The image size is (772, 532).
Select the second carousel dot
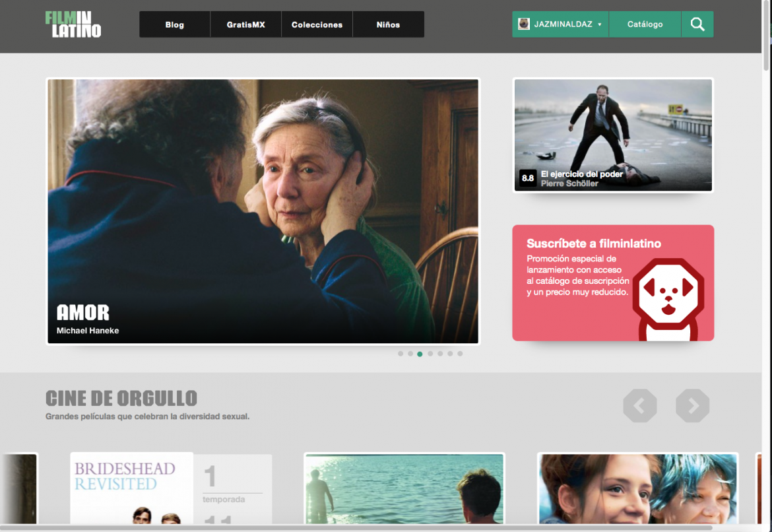[410, 354]
